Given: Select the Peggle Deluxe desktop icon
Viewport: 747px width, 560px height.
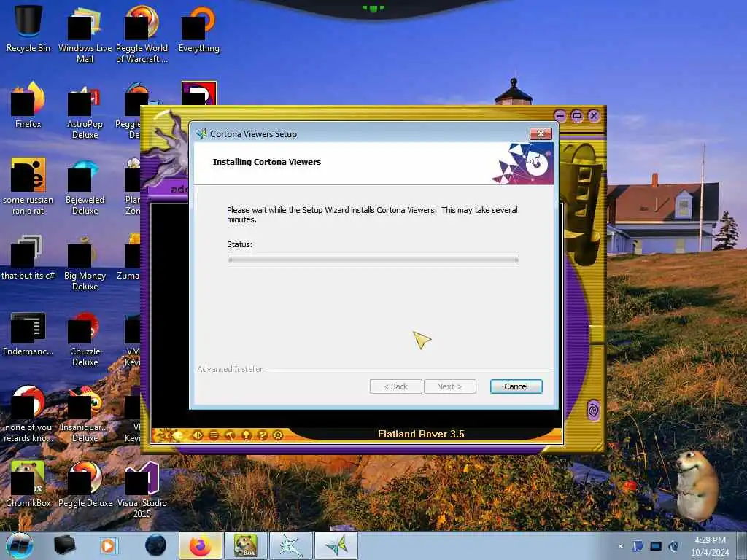Looking at the screenshot, I should click(85, 485).
